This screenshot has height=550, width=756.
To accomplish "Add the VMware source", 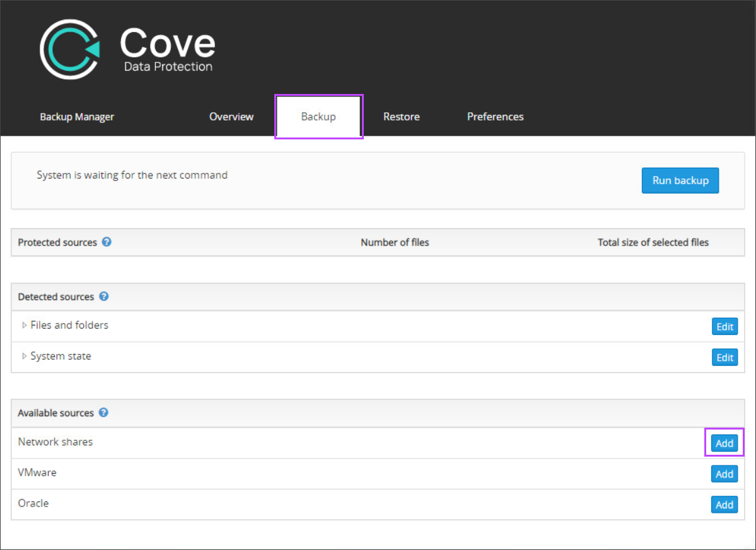I will [724, 474].
